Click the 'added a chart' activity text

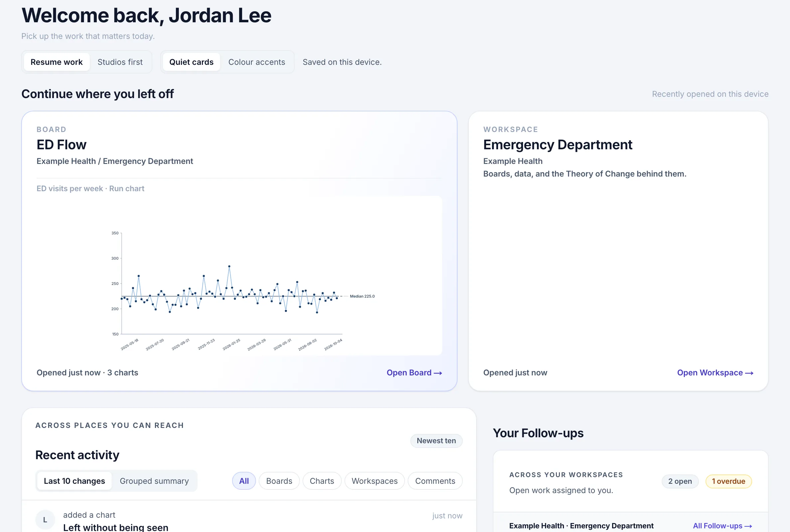point(89,515)
